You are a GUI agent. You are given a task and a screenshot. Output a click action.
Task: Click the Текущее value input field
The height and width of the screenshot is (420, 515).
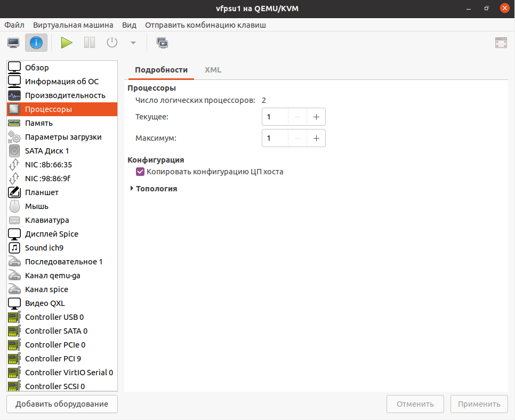click(275, 117)
